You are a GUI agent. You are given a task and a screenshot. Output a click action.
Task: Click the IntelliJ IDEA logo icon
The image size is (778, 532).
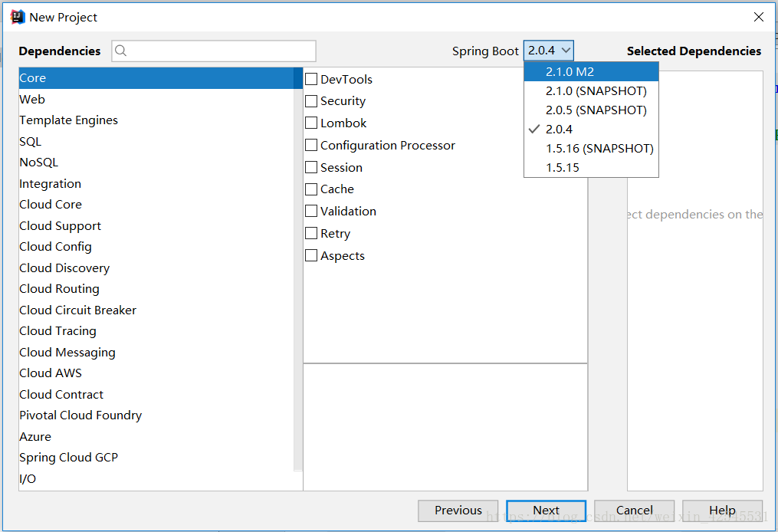[x=18, y=17]
